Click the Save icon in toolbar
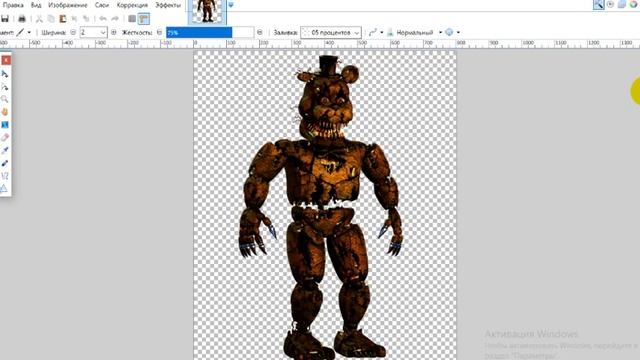 (5, 19)
